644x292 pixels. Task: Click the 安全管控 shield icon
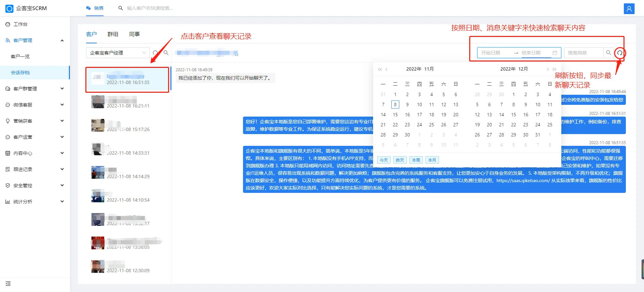click(8, 185)
